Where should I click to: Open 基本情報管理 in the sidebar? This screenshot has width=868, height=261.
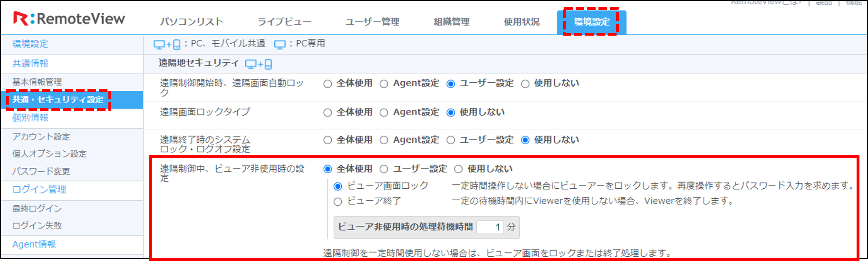click(x=37, y=82)
